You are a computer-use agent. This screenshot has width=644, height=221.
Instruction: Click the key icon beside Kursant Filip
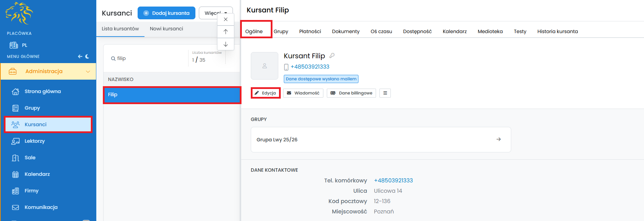click(x=332, y=56)
